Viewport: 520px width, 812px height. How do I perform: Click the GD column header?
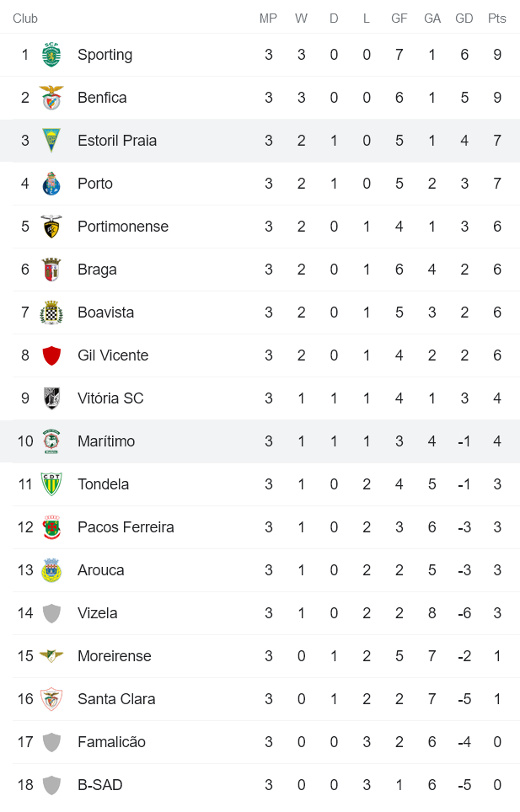(x=464, y=19)
